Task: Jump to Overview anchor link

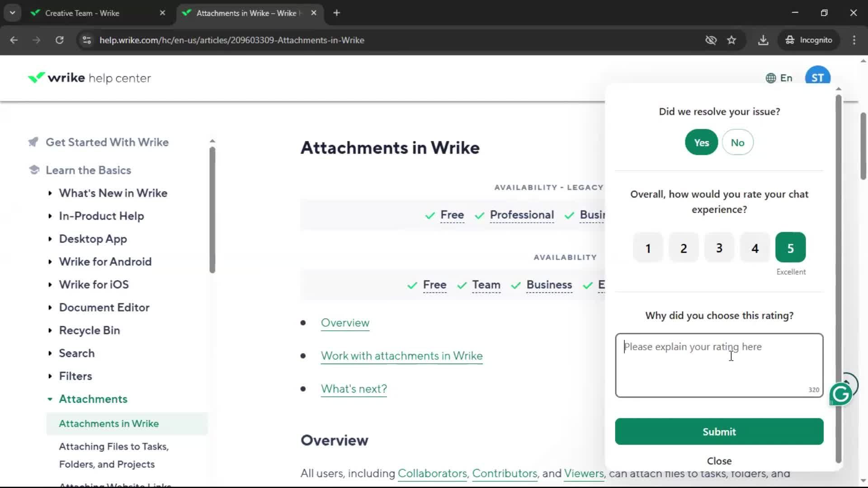Action: (345, 323)
